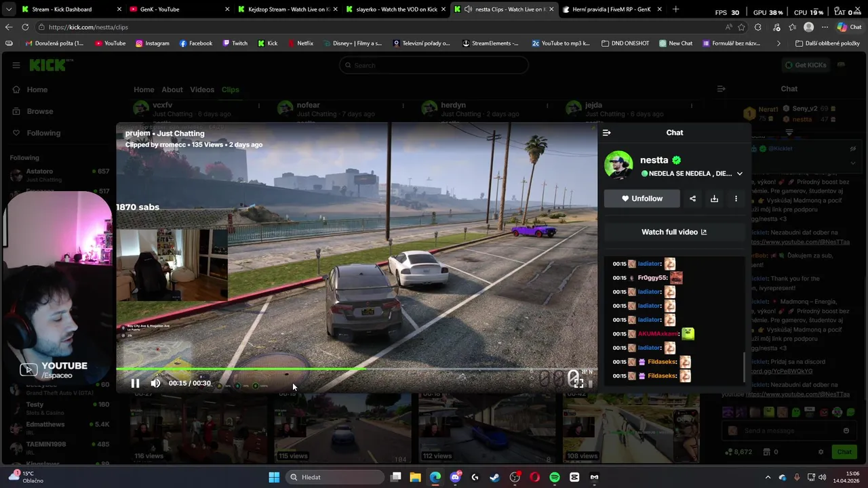Open clip more-options menu
The height and width of the screenshot is (488, 868).
[736, 199]
